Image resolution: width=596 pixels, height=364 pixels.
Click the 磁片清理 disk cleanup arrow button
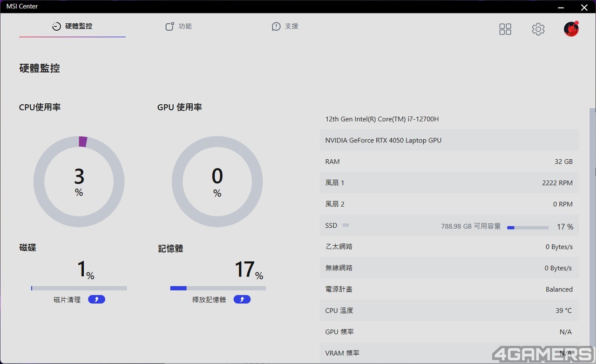(x=96, y=299)
